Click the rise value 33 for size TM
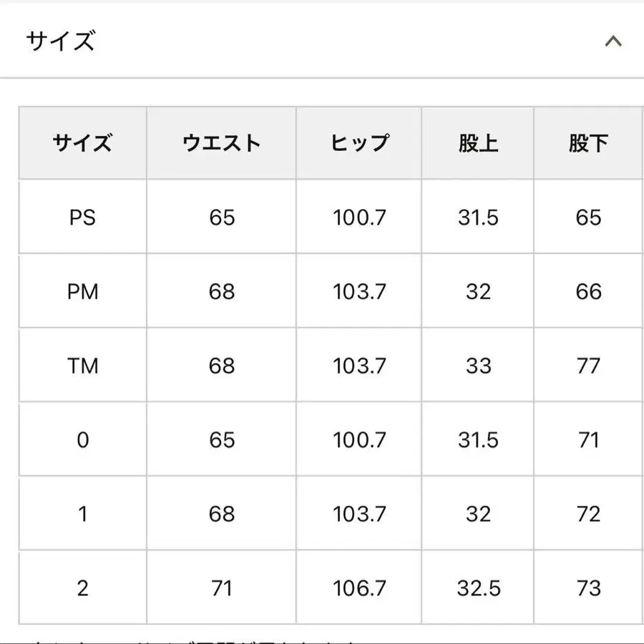Screen dimensions: 644x644 (478, 366)
